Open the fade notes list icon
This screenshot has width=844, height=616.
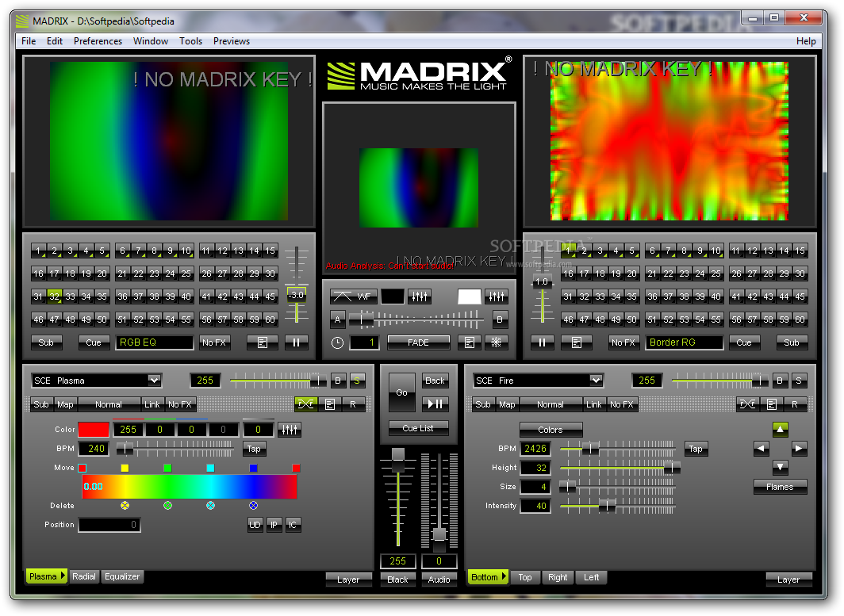[470, 342]
